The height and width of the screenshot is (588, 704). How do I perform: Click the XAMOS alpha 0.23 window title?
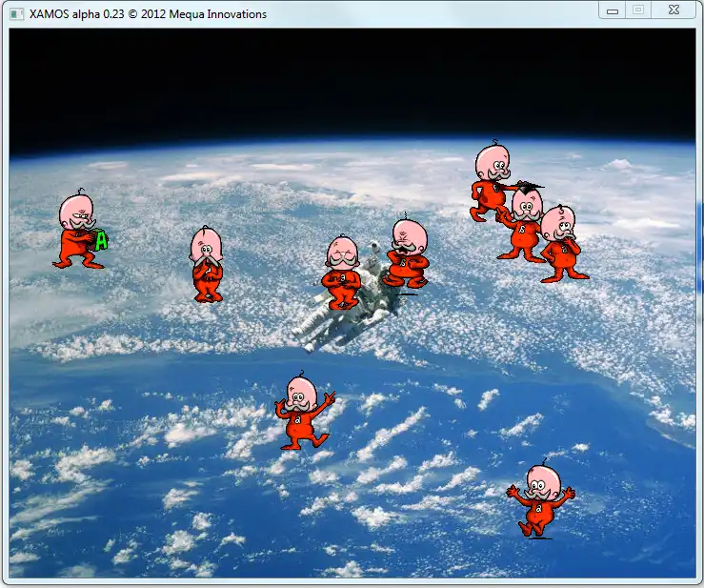click(148, 14)
